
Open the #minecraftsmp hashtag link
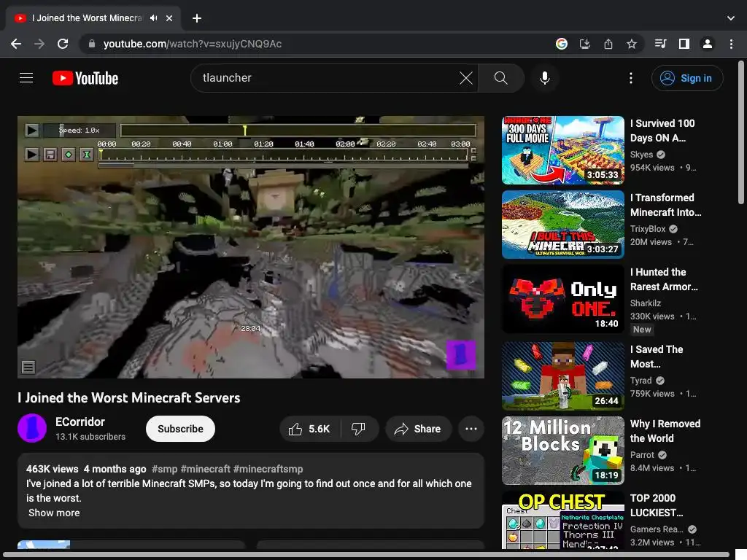coord(268,469)
